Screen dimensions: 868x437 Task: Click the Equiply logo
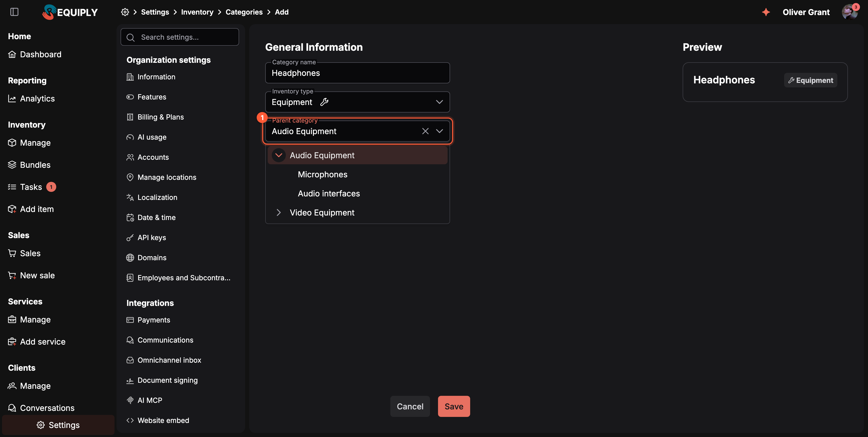(70, 12)
